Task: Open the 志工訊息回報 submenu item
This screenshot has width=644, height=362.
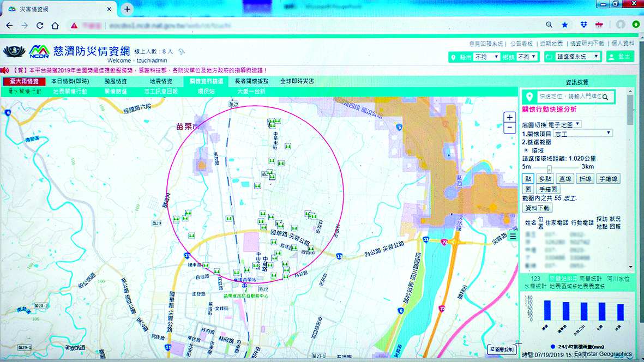Action: click(x=161, y=91)
